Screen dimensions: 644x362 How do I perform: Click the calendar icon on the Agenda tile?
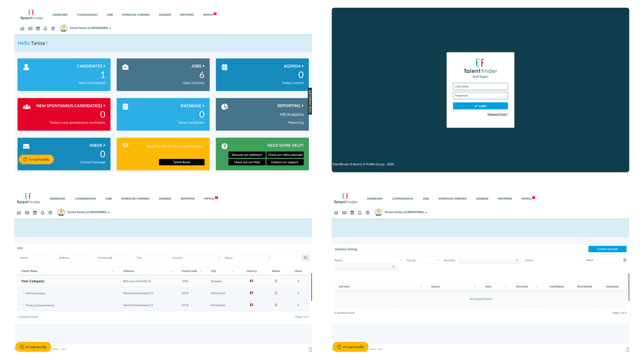pos(224,67)
